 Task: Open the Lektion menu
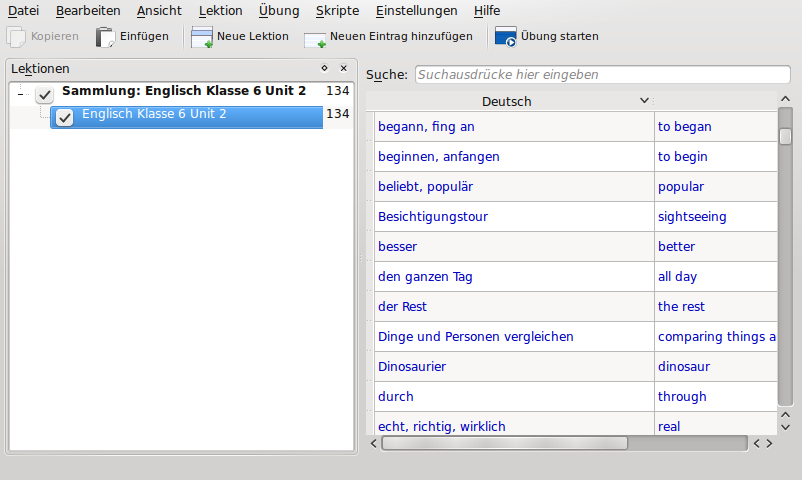[220, 11]
